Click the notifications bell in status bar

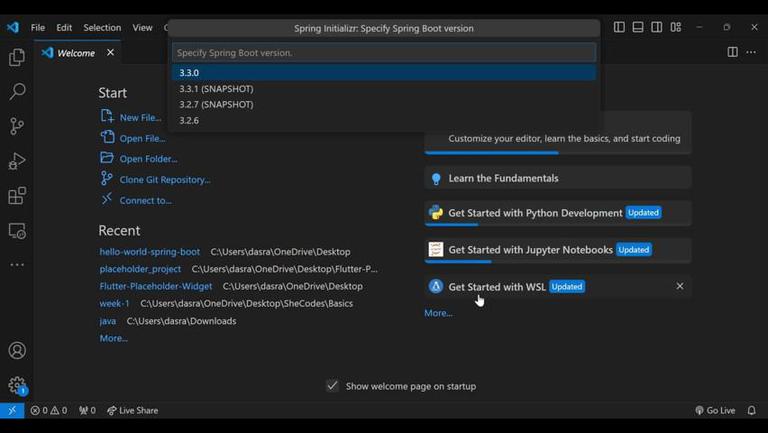(x=752, y=410)
